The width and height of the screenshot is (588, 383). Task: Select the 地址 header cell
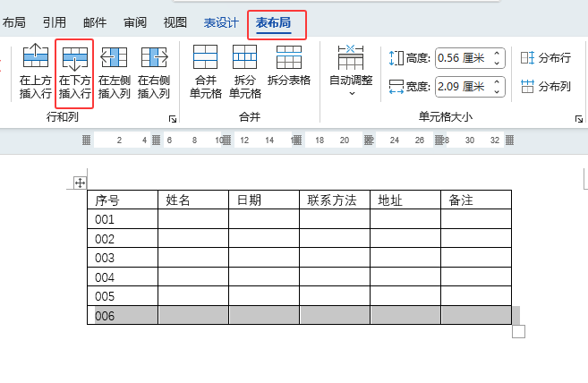tap(405, 200)
